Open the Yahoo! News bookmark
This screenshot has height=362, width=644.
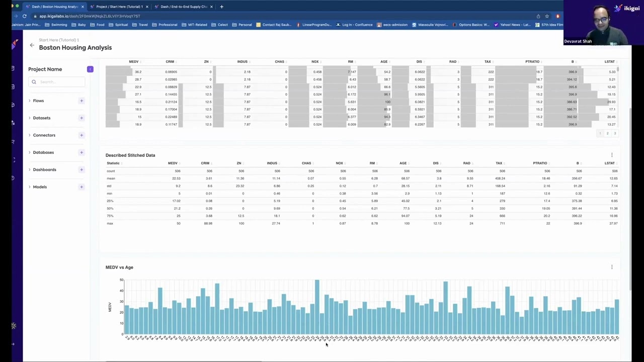click(x=512, y=25)
